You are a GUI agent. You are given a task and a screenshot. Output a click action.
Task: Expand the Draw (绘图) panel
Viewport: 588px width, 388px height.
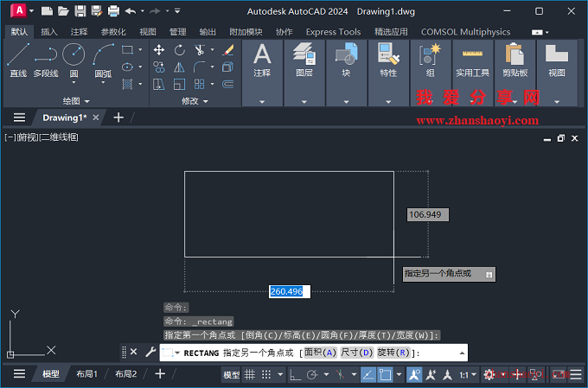[x=76, y=101]
